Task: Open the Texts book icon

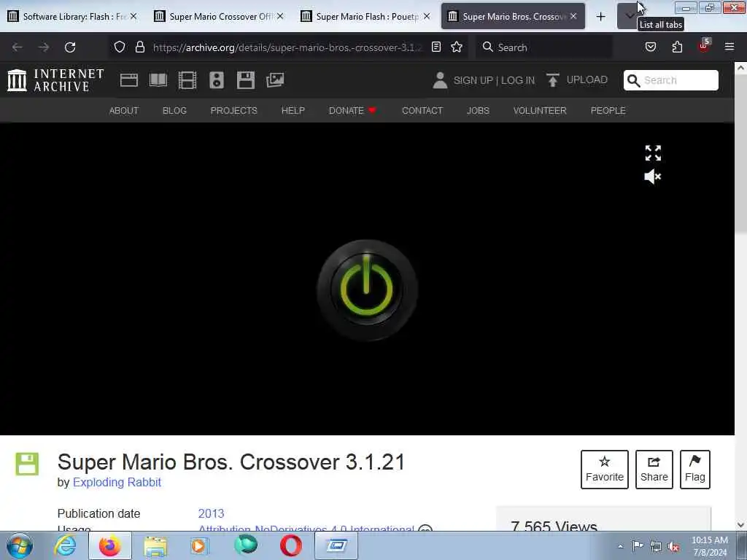Action: (158, 80)
